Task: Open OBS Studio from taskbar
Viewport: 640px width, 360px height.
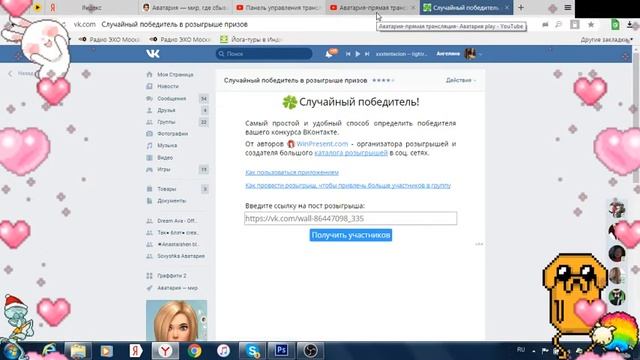Action: coord(310,351)
